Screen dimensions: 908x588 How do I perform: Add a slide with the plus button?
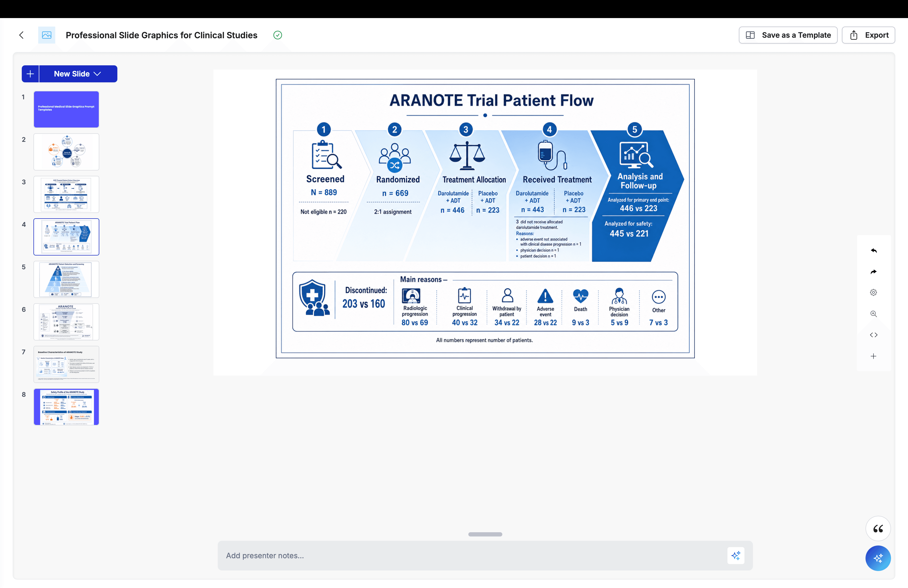[x=30, y=74]
